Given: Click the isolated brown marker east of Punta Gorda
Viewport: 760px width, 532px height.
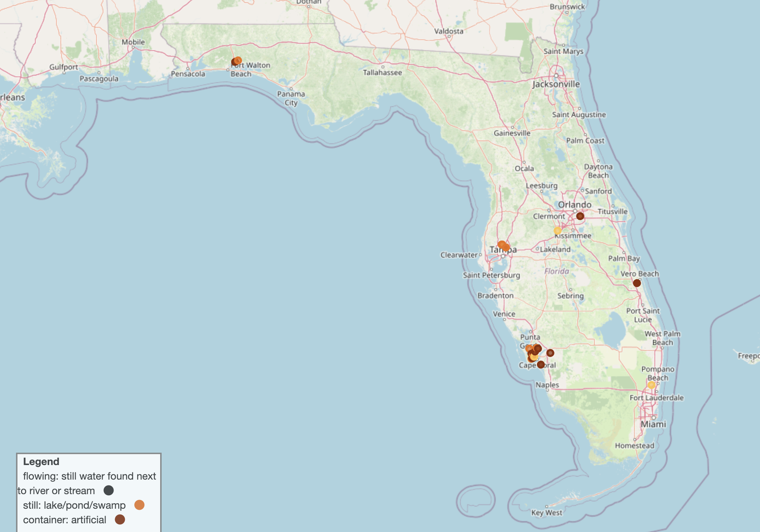Looking at the screenshot, I should pyautogui.click(x=550, y=353).
